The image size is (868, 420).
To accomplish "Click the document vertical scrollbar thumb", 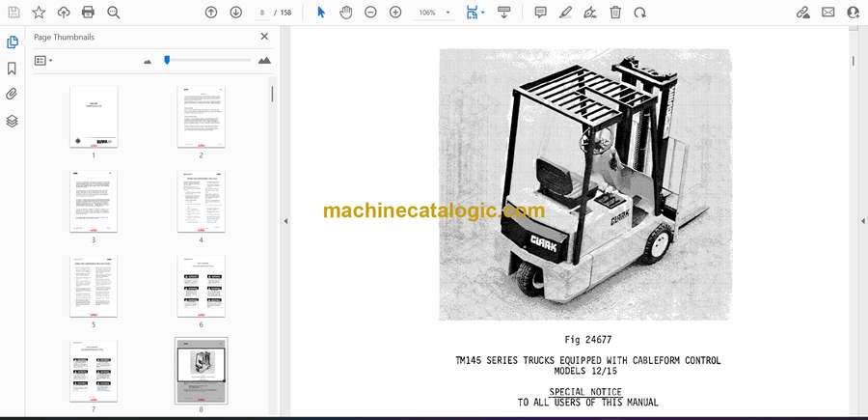I will [x=854, y=60].
